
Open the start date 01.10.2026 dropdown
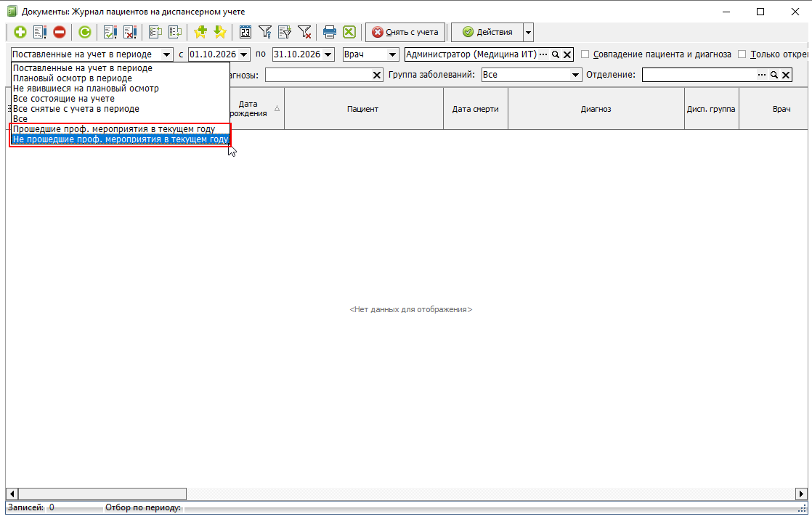click(244, 54)
